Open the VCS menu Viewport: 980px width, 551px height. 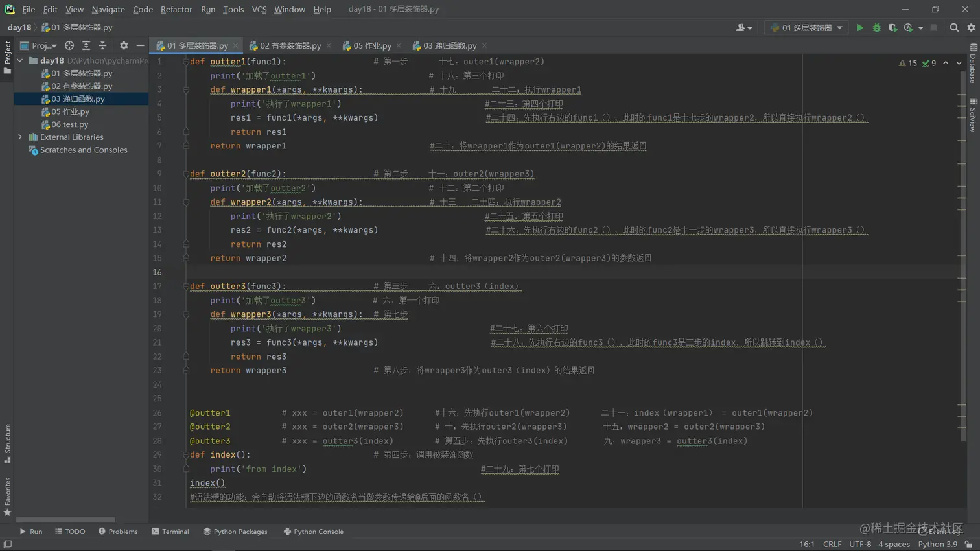(x=259, y=9)
